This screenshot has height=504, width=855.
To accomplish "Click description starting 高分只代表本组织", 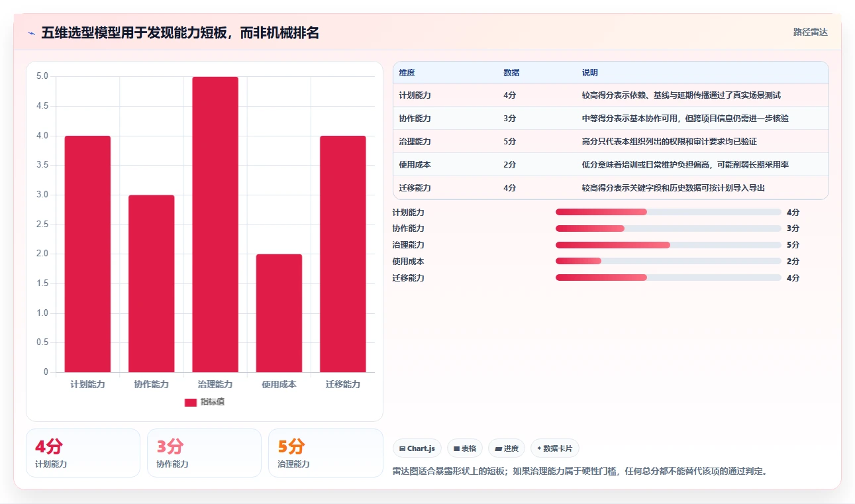I will click(x=670, y=142).
